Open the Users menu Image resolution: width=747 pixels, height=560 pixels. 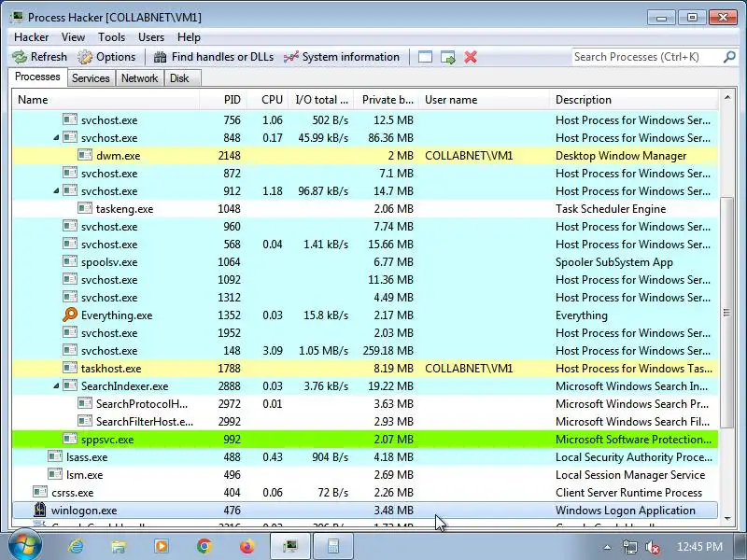(x=151, y=37)
